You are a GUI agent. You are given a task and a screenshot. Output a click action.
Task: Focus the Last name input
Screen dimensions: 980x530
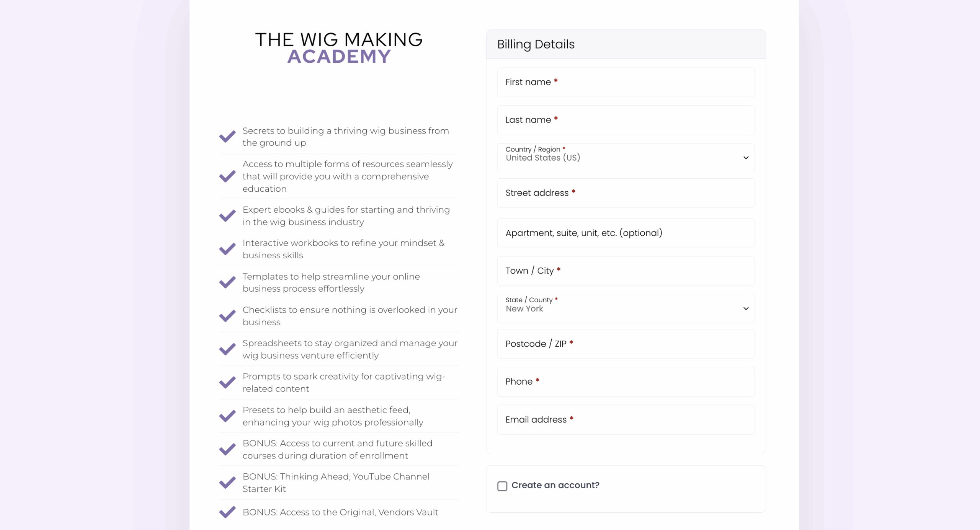point(626,120)
